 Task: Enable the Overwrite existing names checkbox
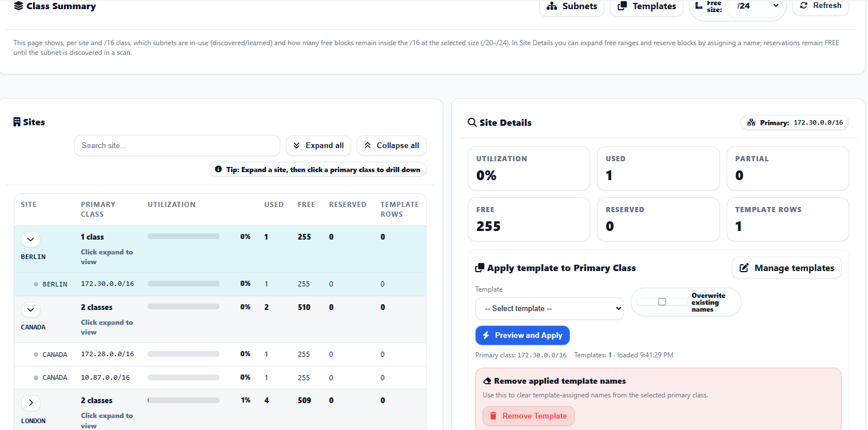coord(662,301)
